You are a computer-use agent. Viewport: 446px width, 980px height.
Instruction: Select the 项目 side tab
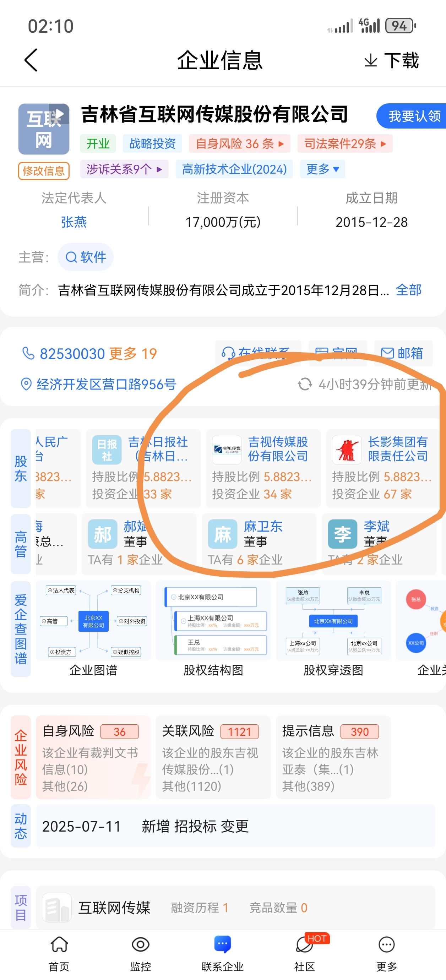(21, 908)
